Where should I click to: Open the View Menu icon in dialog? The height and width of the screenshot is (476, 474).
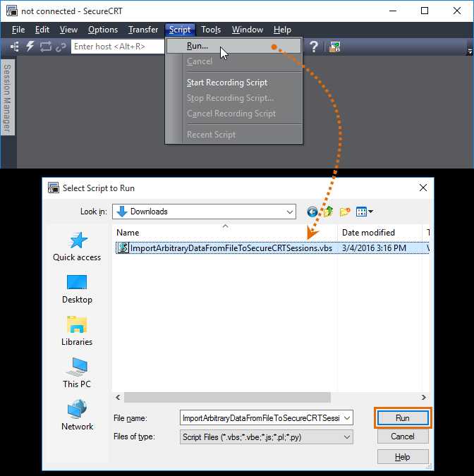coord(365,212)
